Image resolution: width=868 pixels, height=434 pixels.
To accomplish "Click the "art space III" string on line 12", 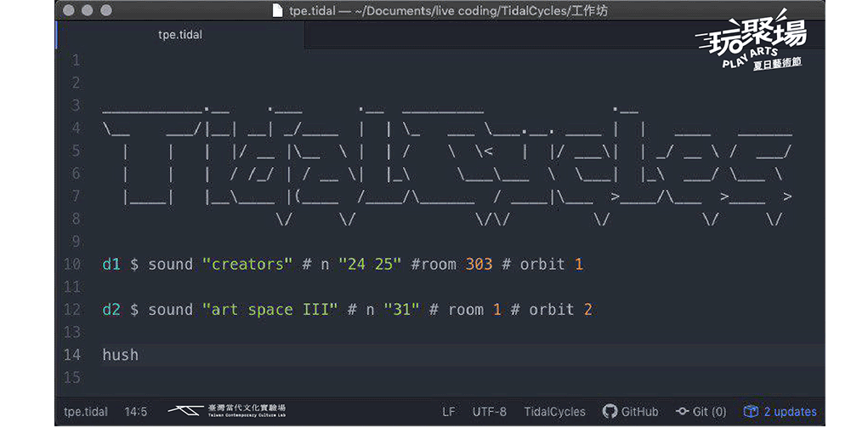I will 269,310.
